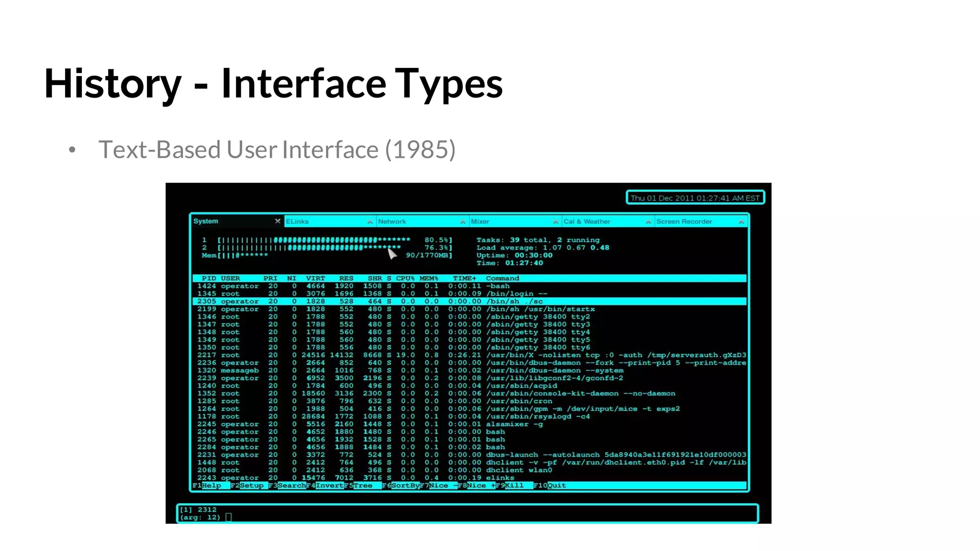Click the Load average values text
The height and width of the screenshot is (551, 980).
tap(576, 248)
